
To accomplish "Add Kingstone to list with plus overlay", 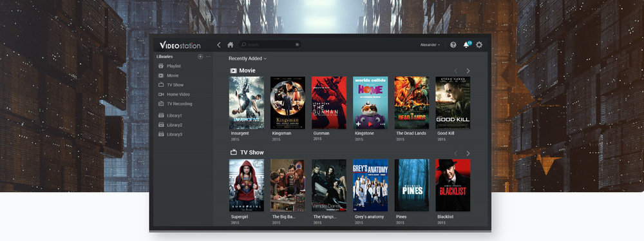I will [x=359, y=124].
